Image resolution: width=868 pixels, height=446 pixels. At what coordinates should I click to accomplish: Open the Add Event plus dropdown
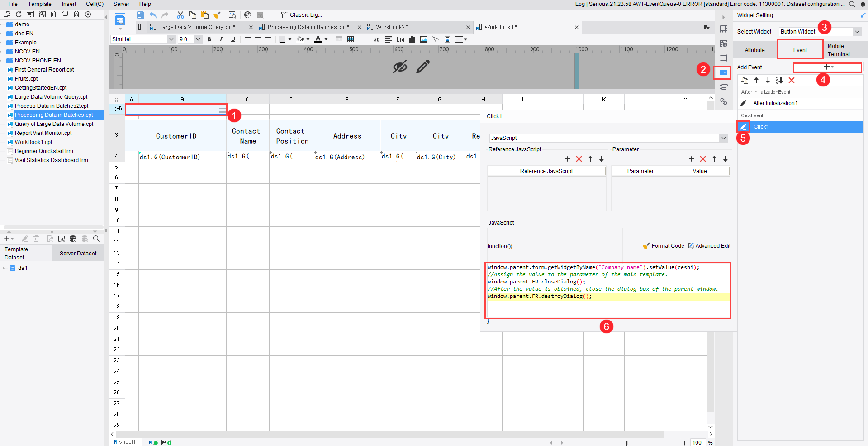click(827, 67)
